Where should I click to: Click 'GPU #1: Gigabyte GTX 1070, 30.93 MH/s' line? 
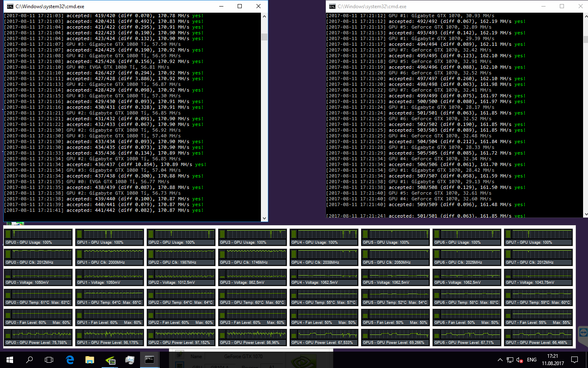pyautogui.click(x=410, y=16)
